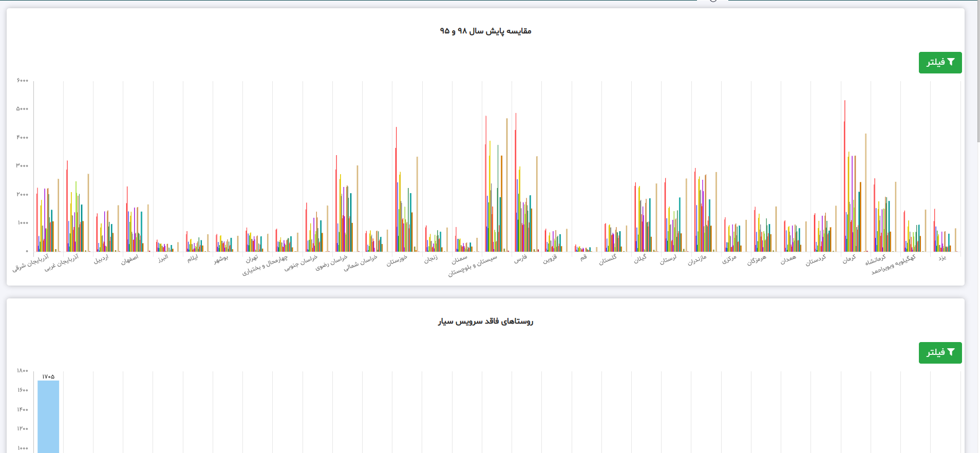Click the tallest red bar for خوزستان

pos(396,190)
